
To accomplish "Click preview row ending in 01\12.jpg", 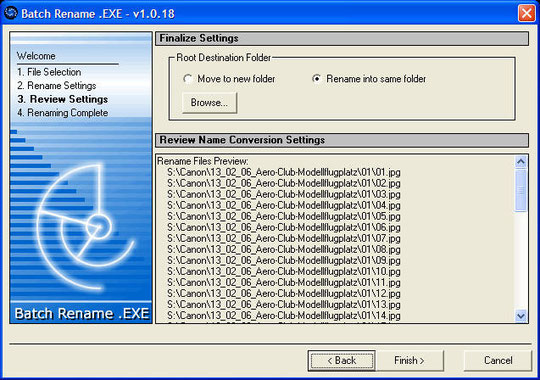I will pyautogui.click(x=284, y=293).
